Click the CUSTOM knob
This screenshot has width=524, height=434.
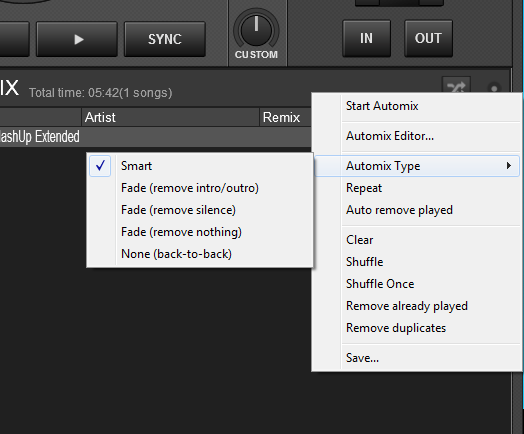pos(256,30)
